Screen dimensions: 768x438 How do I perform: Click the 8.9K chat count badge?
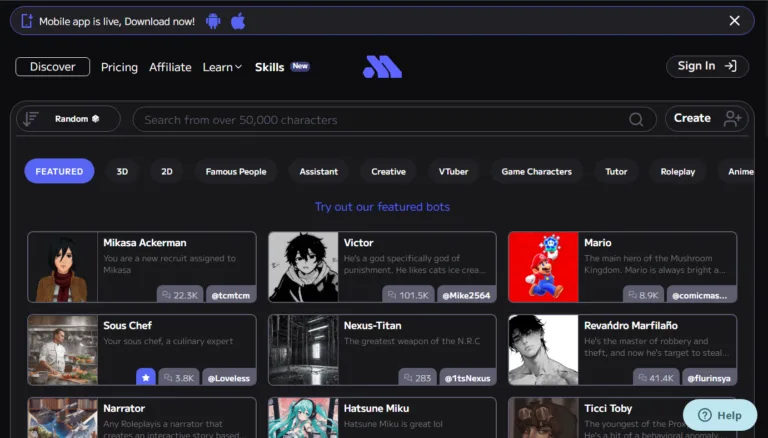643,295
